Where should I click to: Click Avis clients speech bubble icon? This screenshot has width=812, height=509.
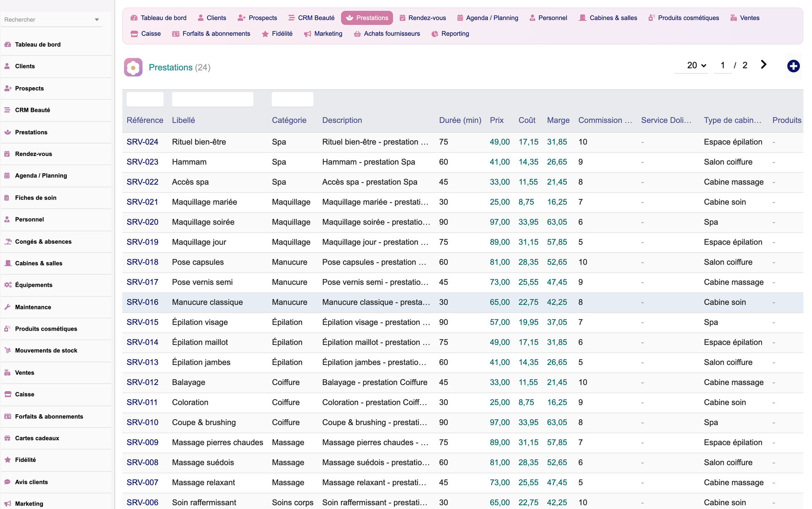click(8, 482)
